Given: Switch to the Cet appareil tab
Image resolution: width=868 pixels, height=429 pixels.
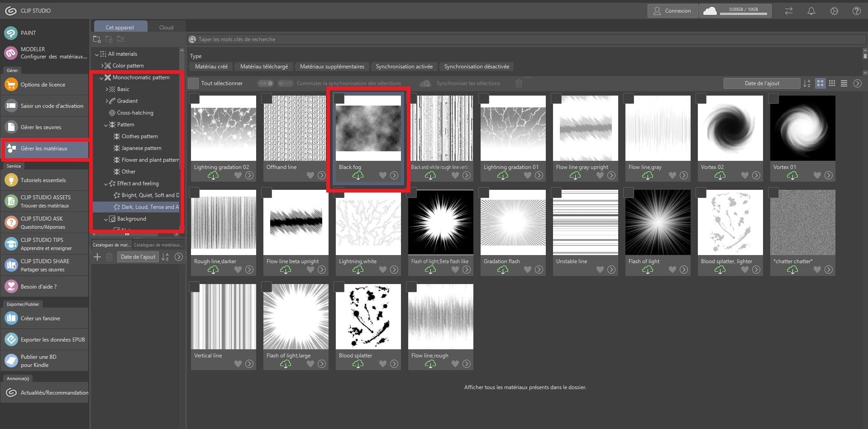Looking at the screenshot, I should [x=120, y=27].
